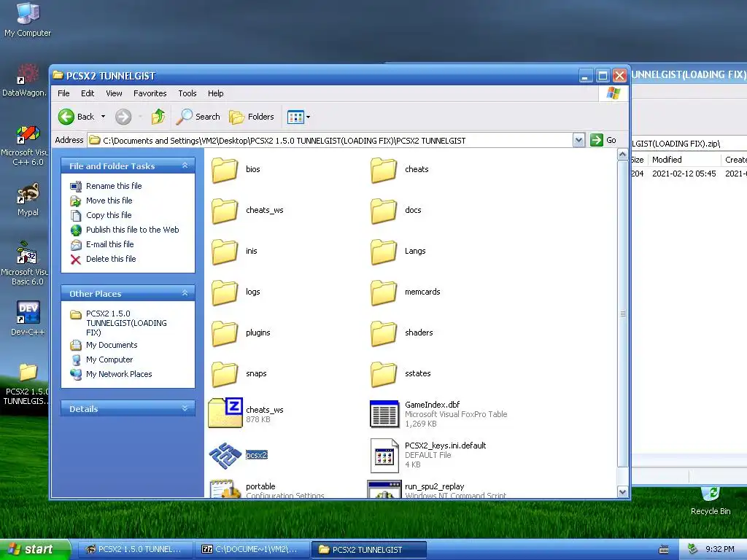Click the Go button next to address bar
The image size is (747, 560).
(x=603, y=140)
